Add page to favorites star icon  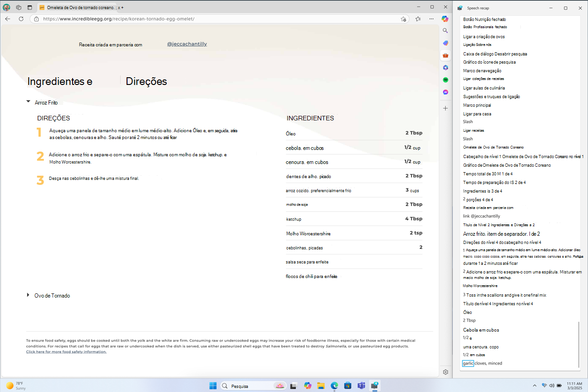[x=403, y=19]
